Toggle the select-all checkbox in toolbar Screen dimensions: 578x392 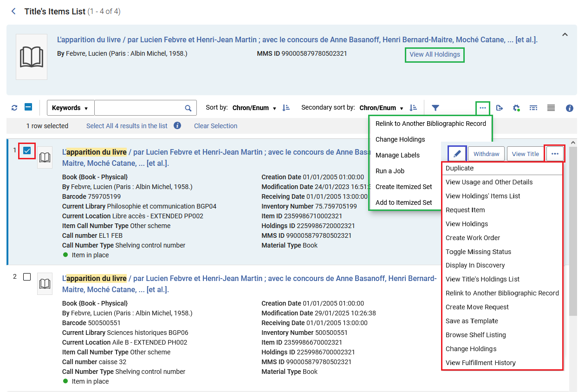[x=28, y=107]
